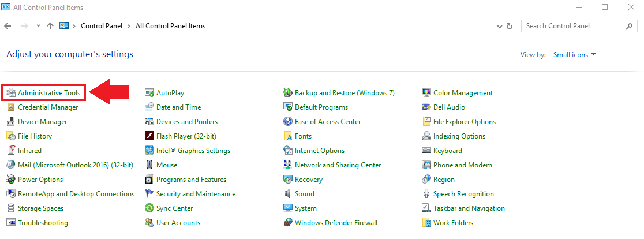Screen dimensions: 644x239
Task: Click the Internet Options globe icon
Action: (288, 150)
